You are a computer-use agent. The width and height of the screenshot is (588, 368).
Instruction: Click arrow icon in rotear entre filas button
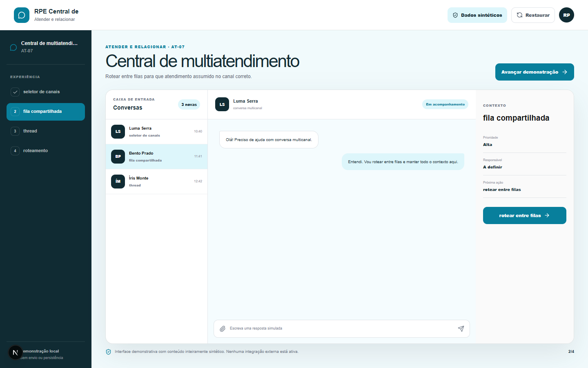[x=547, y=215]
